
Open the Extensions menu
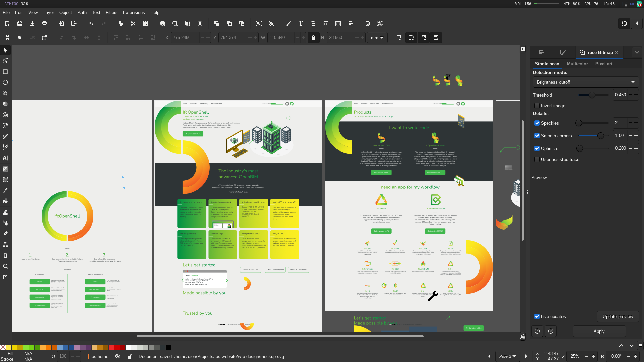point(134,12)
